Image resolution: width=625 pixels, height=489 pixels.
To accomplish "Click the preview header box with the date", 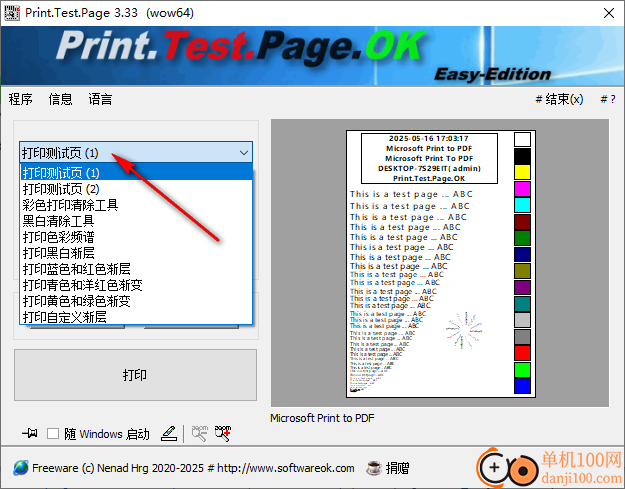I will (x=429, y=158).
